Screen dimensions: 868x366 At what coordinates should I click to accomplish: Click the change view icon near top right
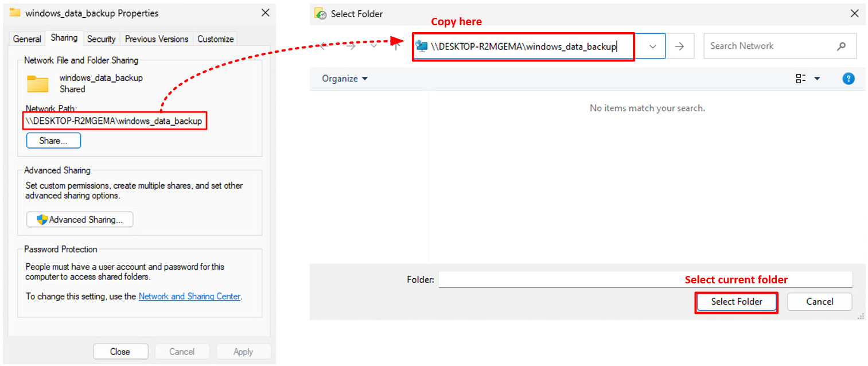(x=800, y=79)
